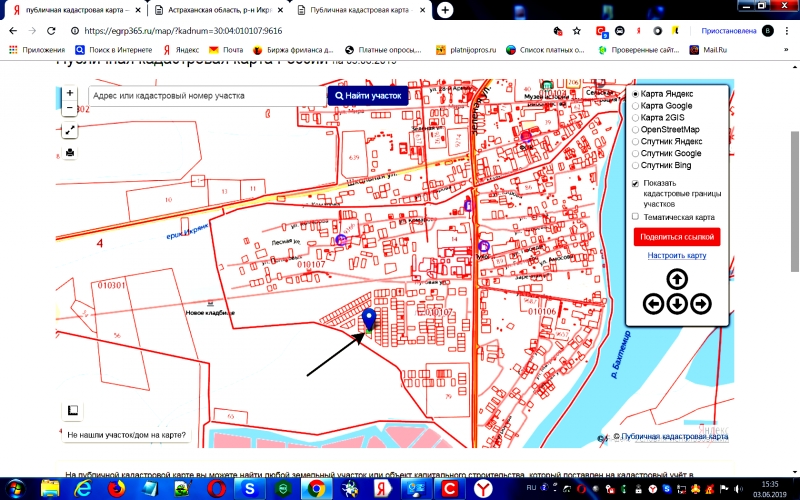This screenshot has width=800, height=500.
Task: Open Приложения apps shortcut
Action: 37,50
